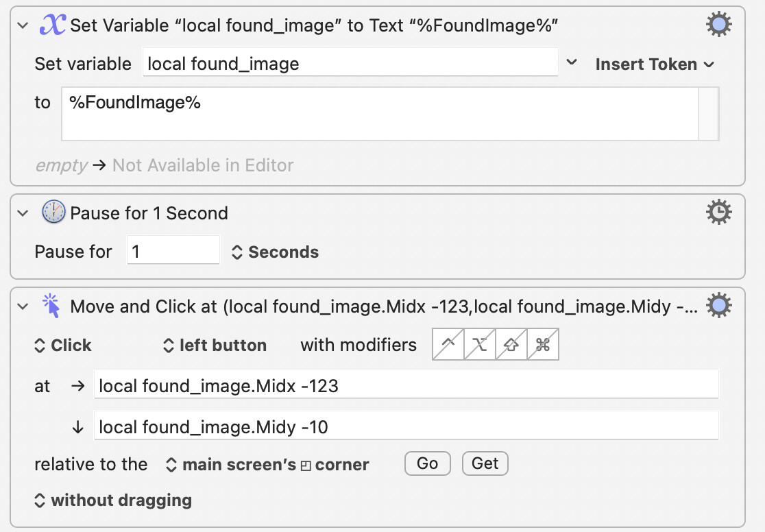Open the Pause action gear menu
Image resolution: width=765 pixels, height=532 pixels.
718,213
